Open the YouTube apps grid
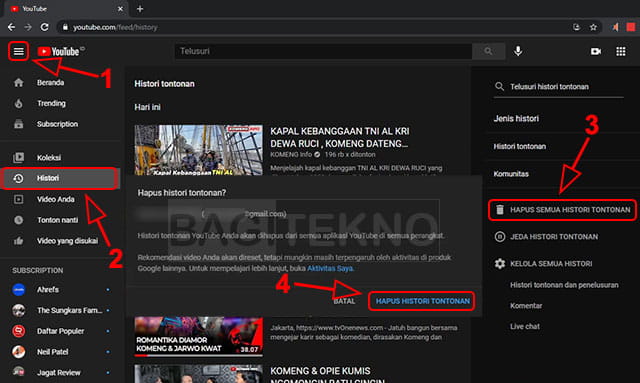This screenshot has width=640, height=383. pyautogui.click(x=620, y=51)
